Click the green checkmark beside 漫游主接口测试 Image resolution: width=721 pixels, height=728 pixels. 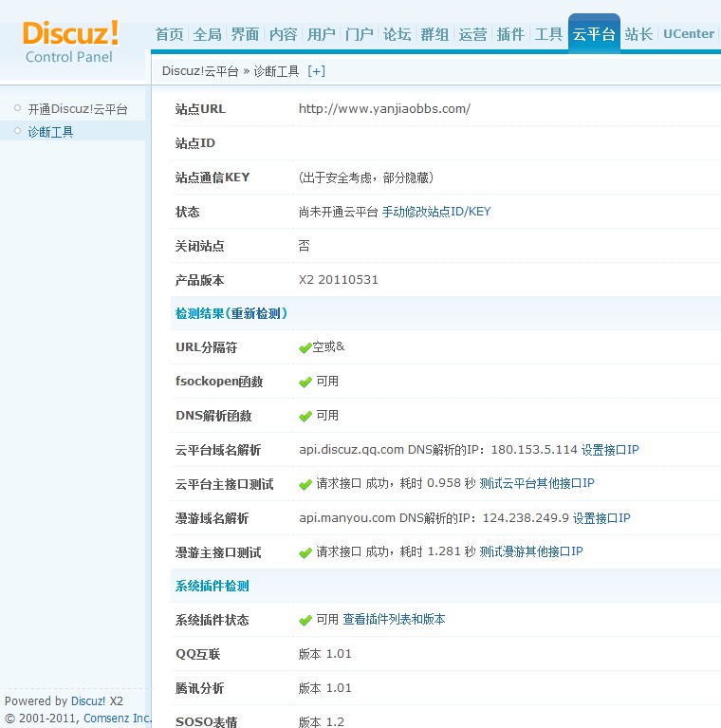[305, 552]
